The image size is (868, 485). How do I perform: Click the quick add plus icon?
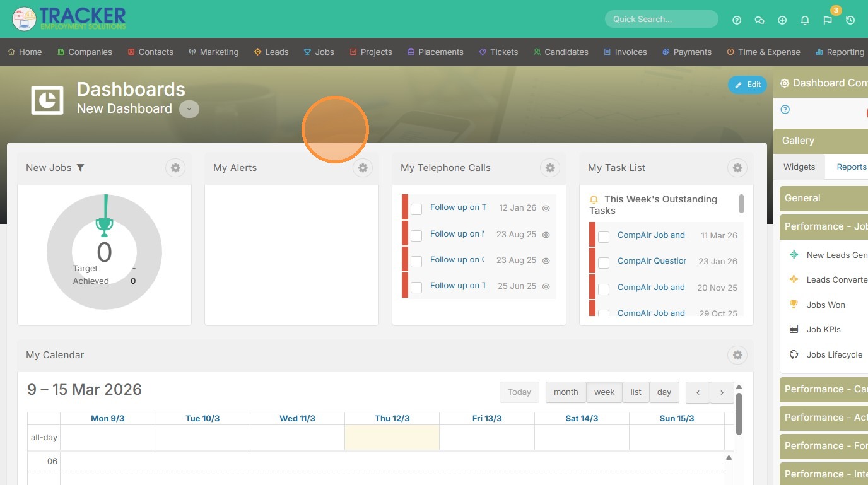click(782, 20)
